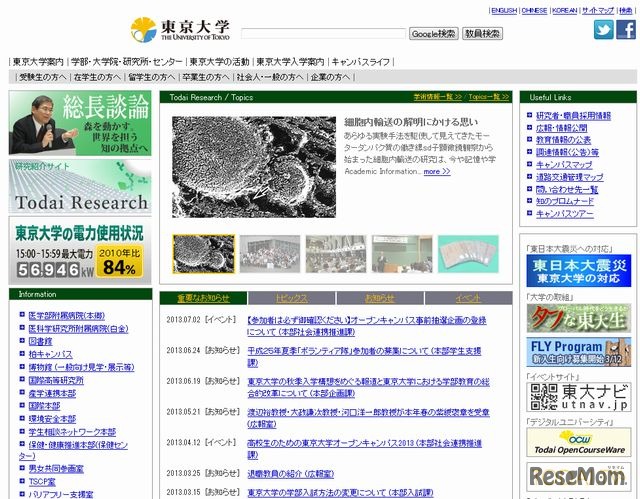Open the 東大ナビ utnav.jp banner
The height and width of the screenshot is (499, 640).
click(x=578, y=397)
